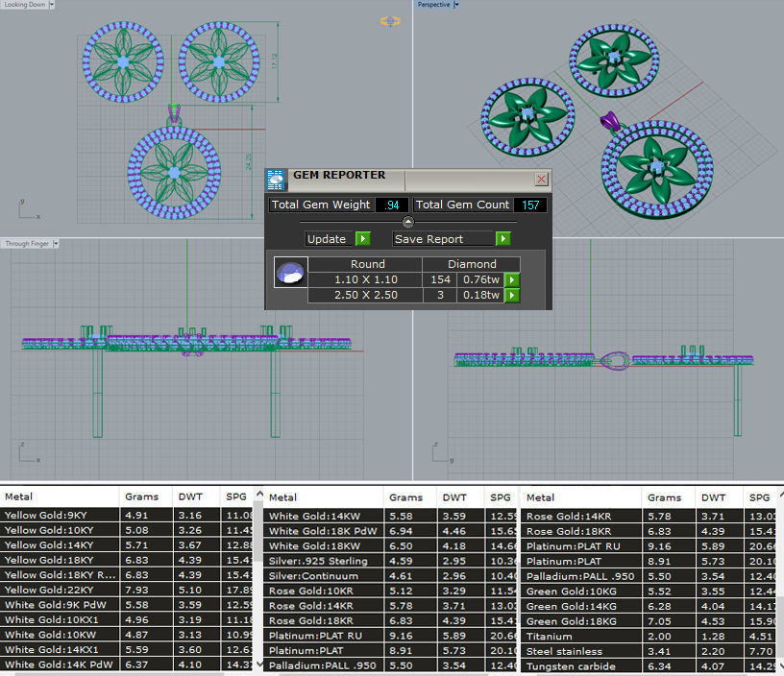The height and width of the screenshot is (676, 784).
Task: Select the Silver:.925 Sterling row
Action: pos(390,561)
